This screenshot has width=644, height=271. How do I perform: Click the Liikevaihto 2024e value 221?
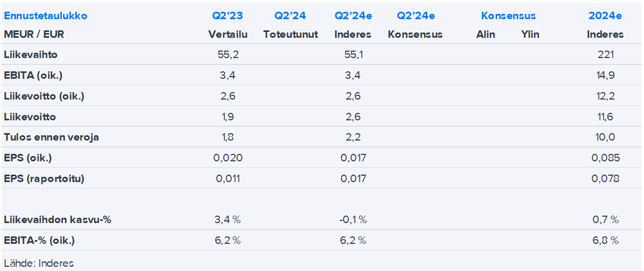click(606, 54)
